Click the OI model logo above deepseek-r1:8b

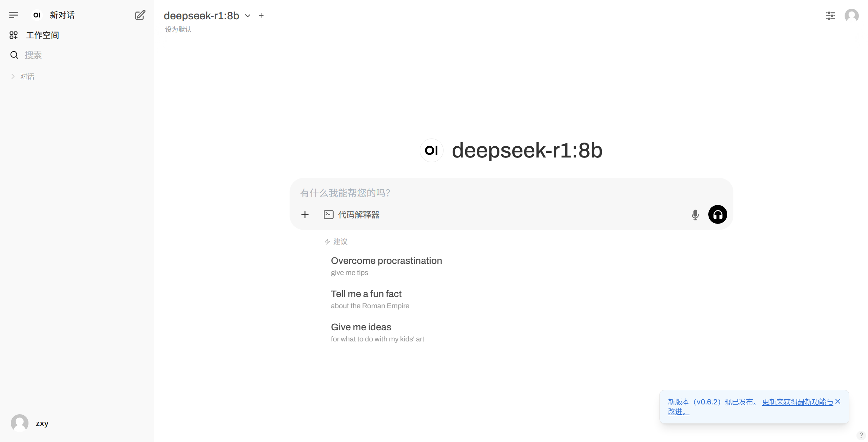click(x=431, y=150)
